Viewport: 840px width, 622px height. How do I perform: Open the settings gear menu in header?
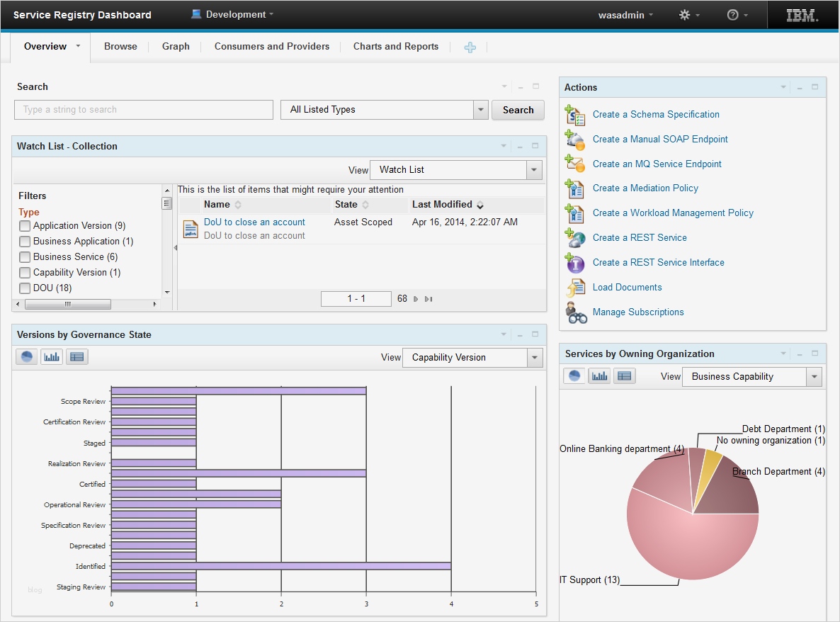685,15
